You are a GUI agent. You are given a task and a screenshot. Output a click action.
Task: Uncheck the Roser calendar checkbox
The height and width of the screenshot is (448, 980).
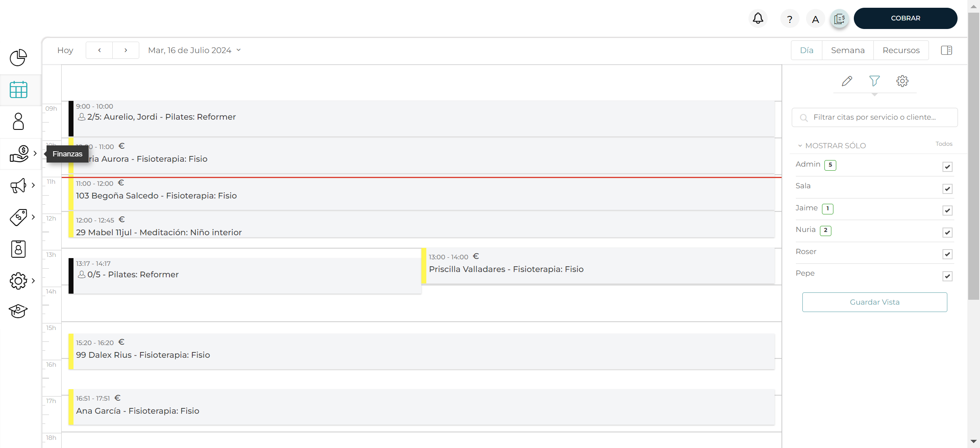point(947,254)
